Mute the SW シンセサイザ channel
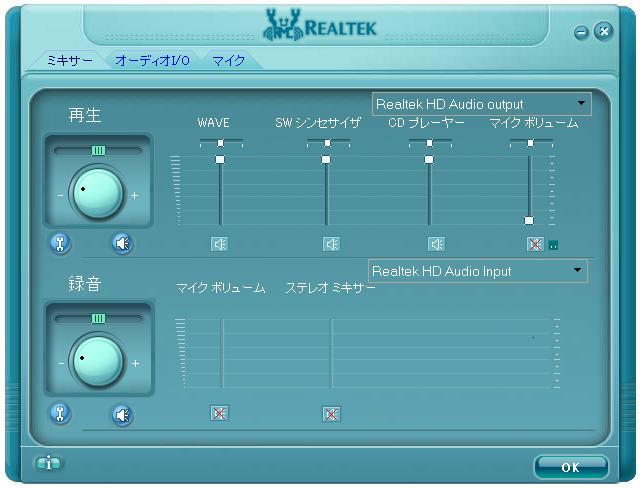This screenshot has width=643, height=488. (331, 244)
